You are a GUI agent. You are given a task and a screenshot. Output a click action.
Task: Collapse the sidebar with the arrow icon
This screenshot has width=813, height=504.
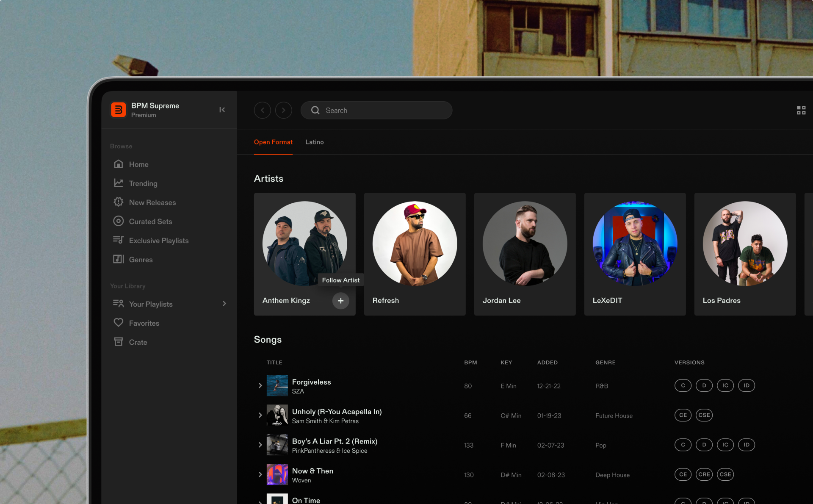point(222,110)
